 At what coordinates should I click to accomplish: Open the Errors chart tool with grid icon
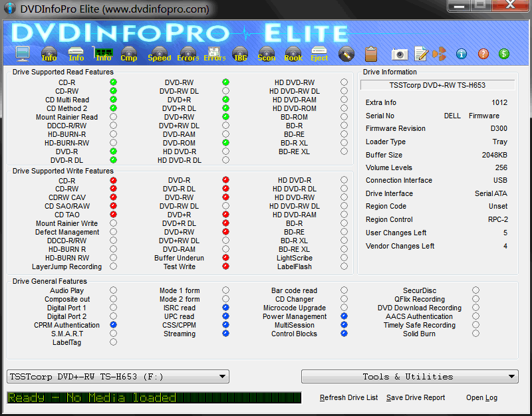[x=214, y=54]
